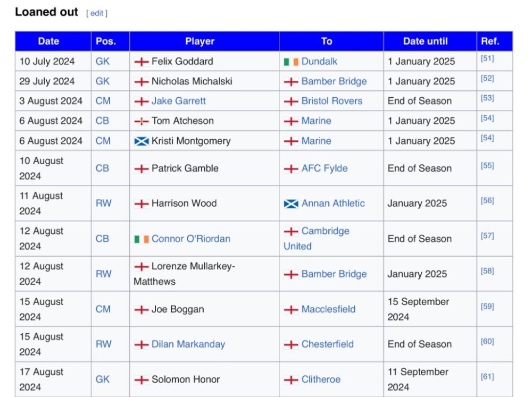Open the AFC Fylde club page
The height and width of the screenshot is (397, 532).
(324, 168)
